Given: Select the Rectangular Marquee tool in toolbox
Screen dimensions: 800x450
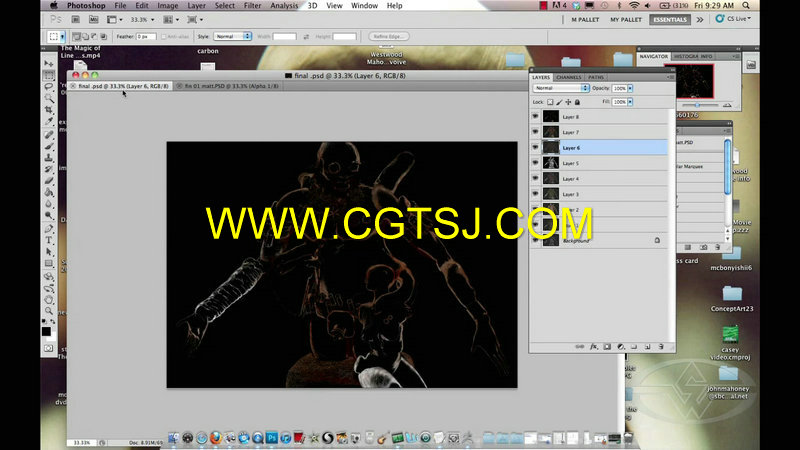Looking at the screenshot, I should tap(49, 76).
